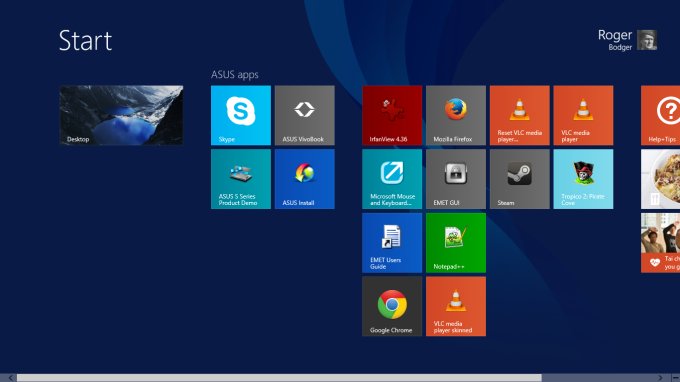Open the Reset VLC media player tile

point(520,115)
